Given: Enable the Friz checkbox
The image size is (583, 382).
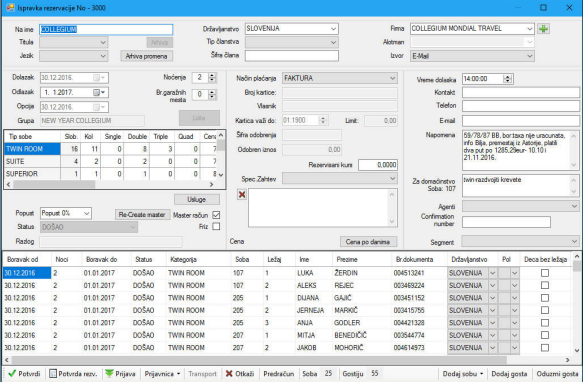Looking at the screenshot, I should pyautogui.click(x=216, y=226).
